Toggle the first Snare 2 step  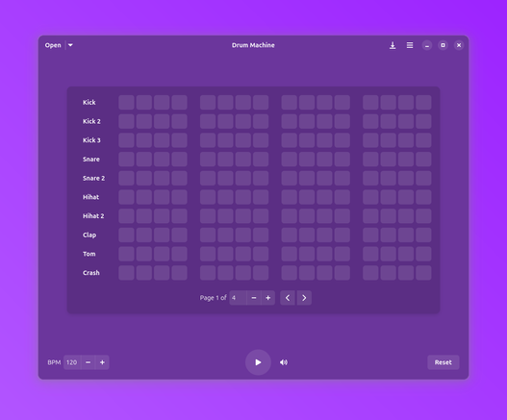tap(126, 179)
